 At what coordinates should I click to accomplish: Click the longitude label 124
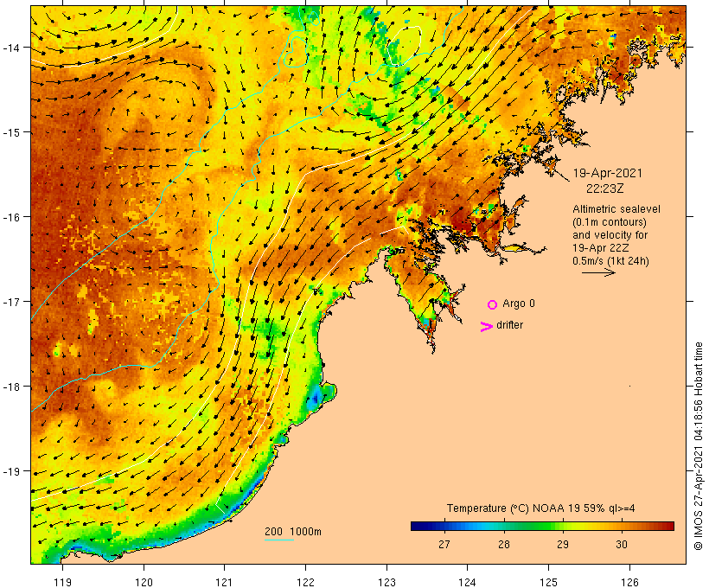(468, 582)
